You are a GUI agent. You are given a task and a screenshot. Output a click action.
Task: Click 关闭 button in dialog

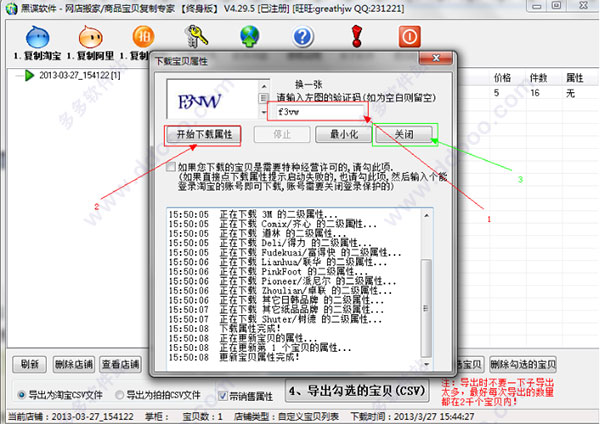click(x=404, y=135)
